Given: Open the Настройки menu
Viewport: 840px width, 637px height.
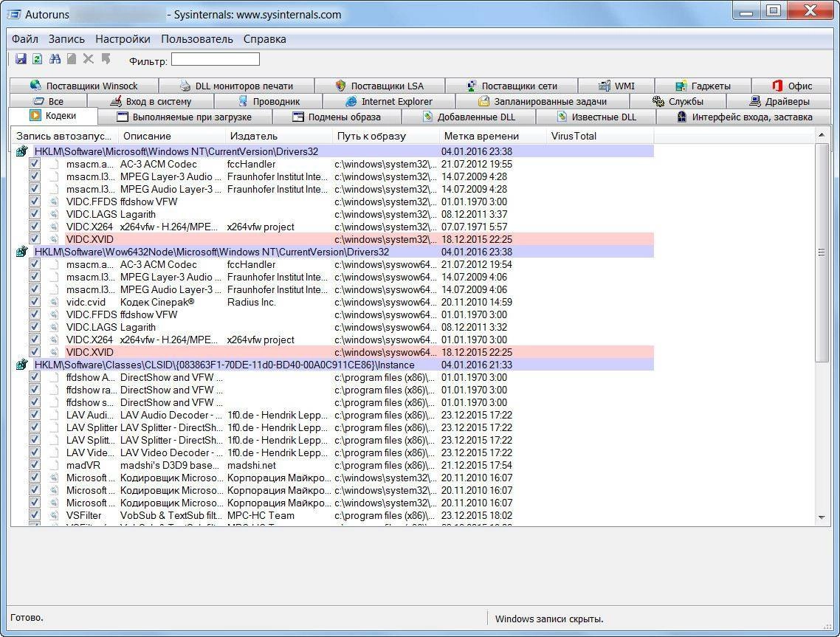Looking at the screenshot, I should tap(123, 39).
